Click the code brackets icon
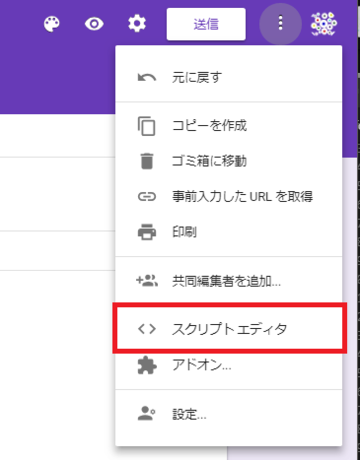The width and height of the screenshot is (360, 460). click(x=147, y=329)
